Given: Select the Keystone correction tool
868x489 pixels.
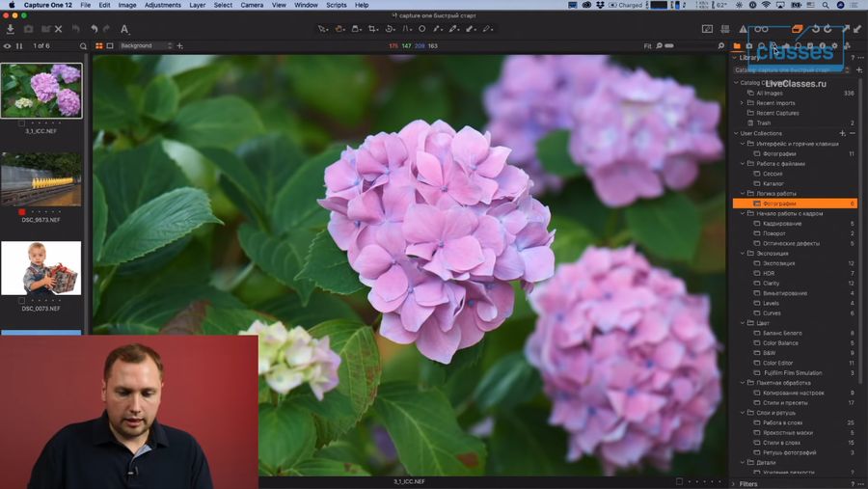Looking at the screenshot, I should click(x=407, y=29).
